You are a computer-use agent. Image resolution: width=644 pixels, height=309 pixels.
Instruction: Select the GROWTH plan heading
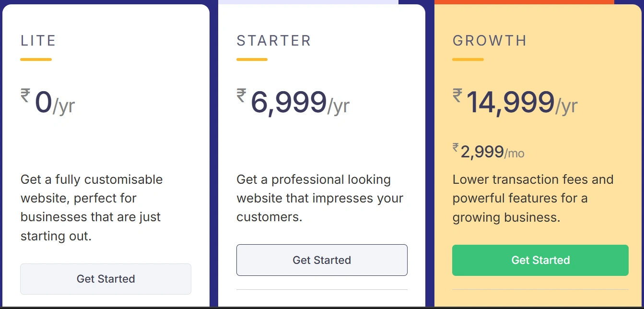point(490,41)
